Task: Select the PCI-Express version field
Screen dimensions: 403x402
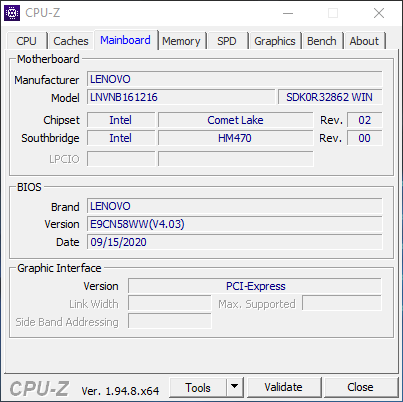Action: coord(255,286)
